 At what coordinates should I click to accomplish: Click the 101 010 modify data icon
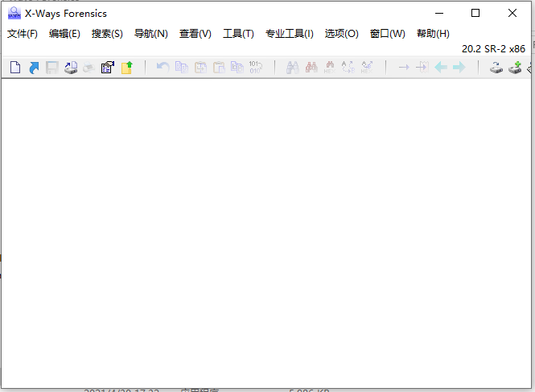tap(256, 68)
